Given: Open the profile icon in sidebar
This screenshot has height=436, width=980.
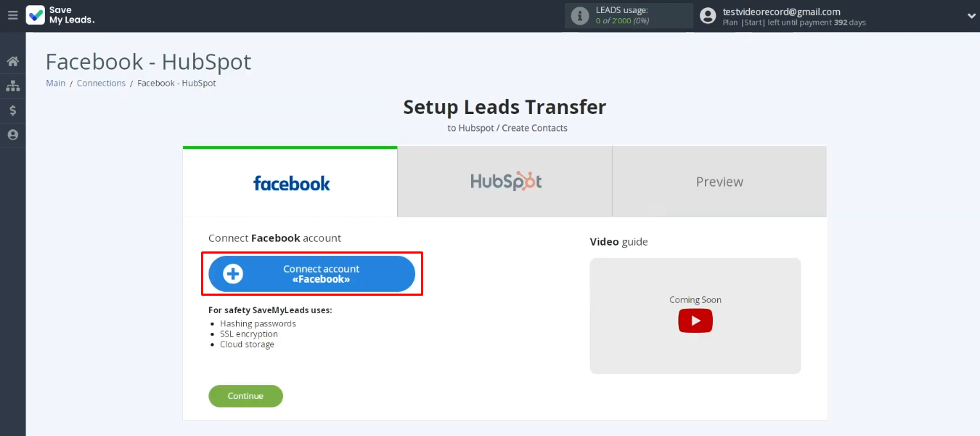Looking at the screenshot, I should [12, 135].
